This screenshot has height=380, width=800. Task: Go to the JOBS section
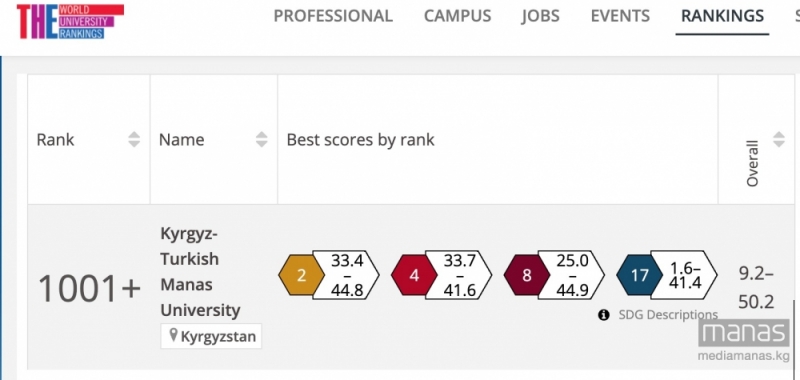click(540, 16)
